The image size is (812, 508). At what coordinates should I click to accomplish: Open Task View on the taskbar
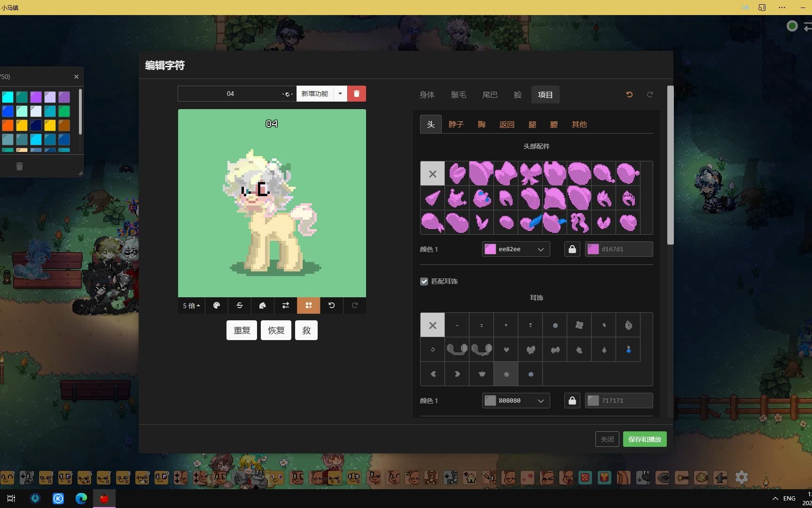click(12, 499)
